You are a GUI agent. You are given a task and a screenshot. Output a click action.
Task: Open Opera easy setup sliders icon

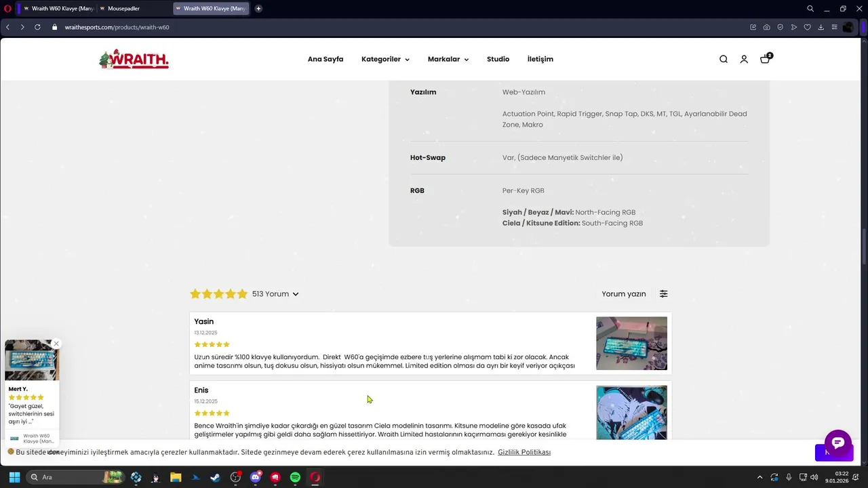tap(834, 27)
